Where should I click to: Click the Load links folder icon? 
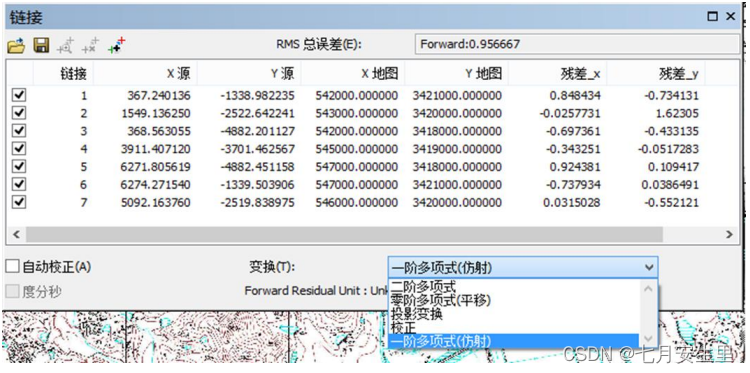[x=16, y=45]
